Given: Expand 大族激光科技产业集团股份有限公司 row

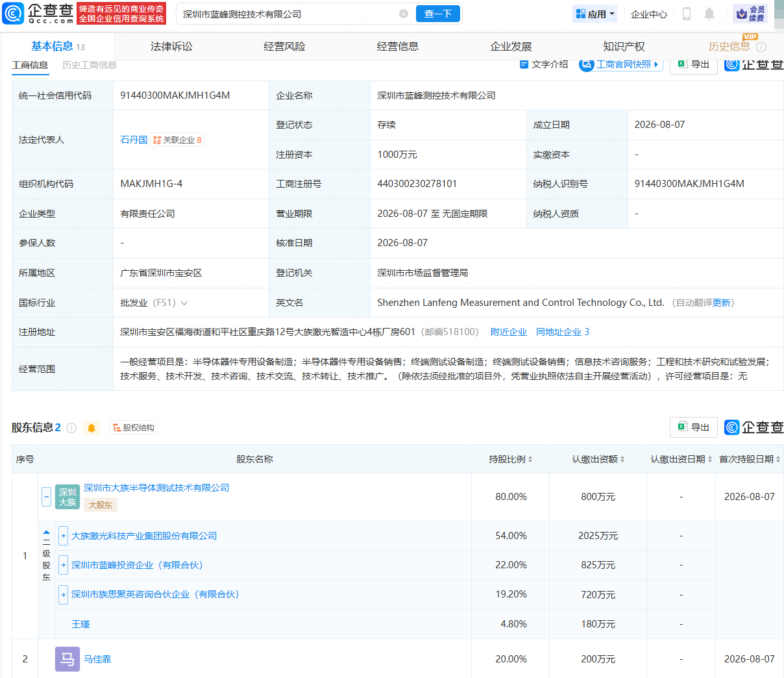Looking at the screenshot, I should click(63, 536).
